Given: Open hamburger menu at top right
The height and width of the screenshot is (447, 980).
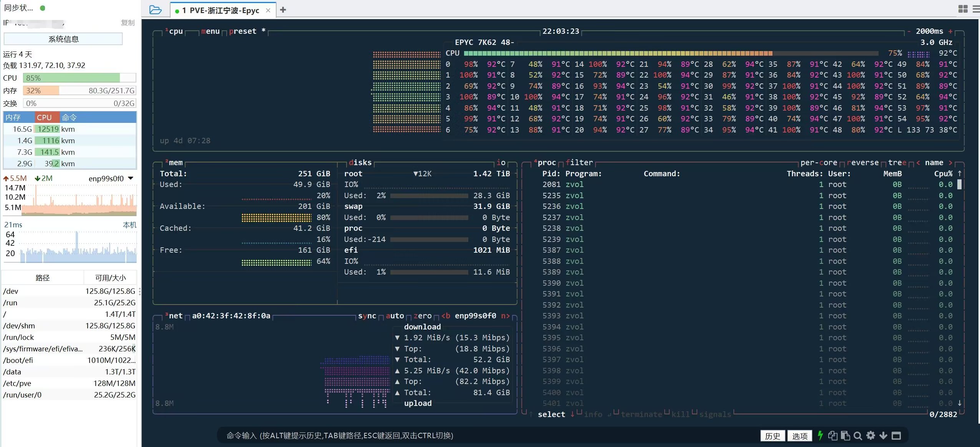Looking at the screenshot, I should [976, 9].
